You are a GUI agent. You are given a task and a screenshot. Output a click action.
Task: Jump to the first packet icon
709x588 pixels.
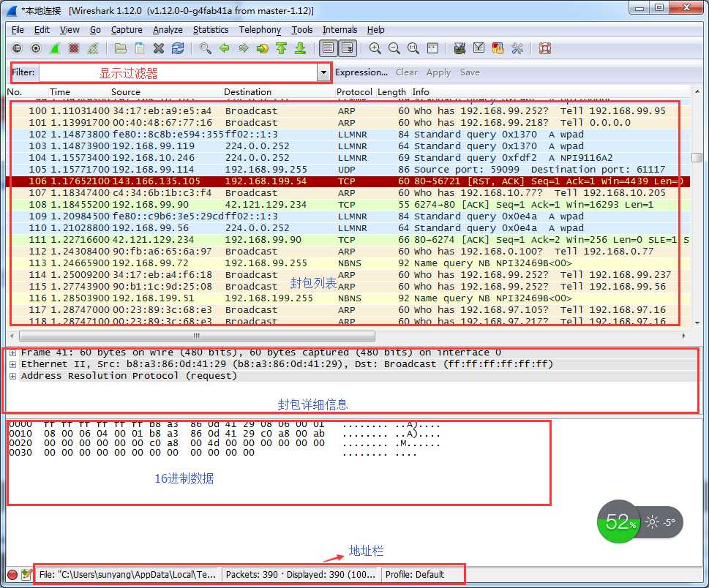[281, 48]
